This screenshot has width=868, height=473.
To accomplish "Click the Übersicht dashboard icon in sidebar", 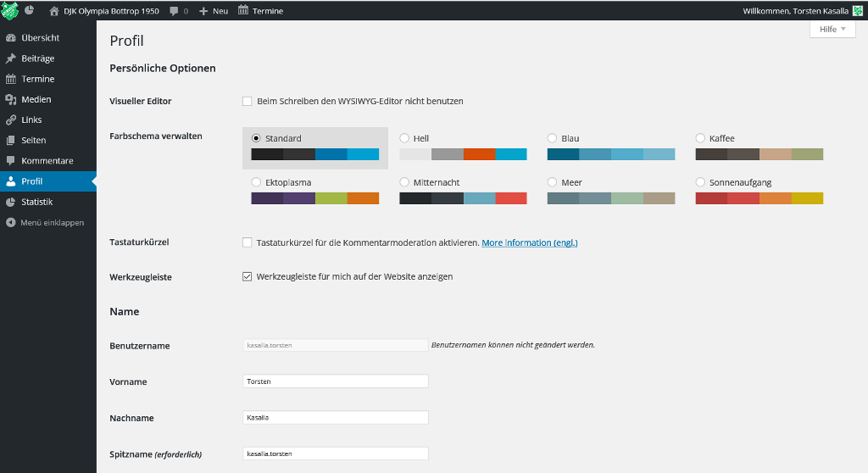I will click(x=11, y=38).
